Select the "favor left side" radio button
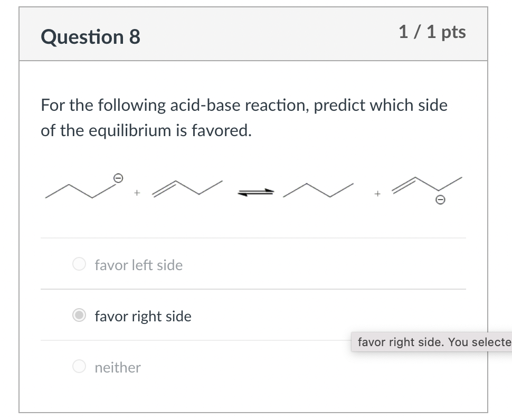This screenshot has height=420, width=512. tap(79, 264)
